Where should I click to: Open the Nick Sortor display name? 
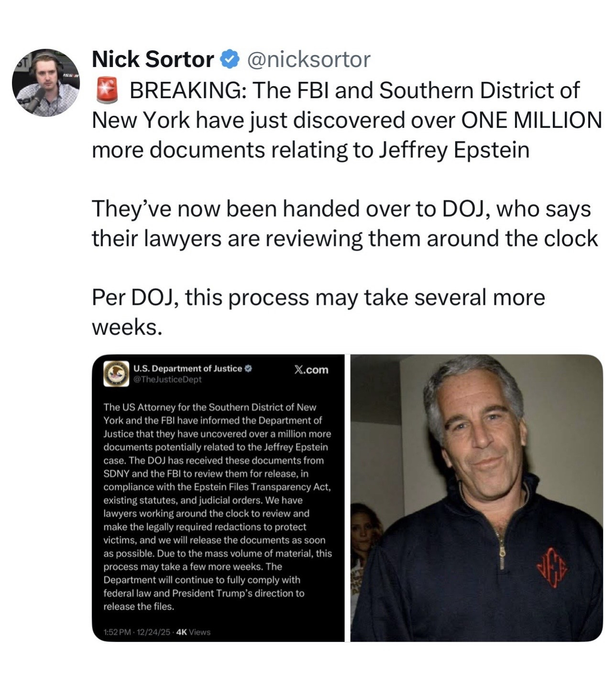(x=153, y=59)
